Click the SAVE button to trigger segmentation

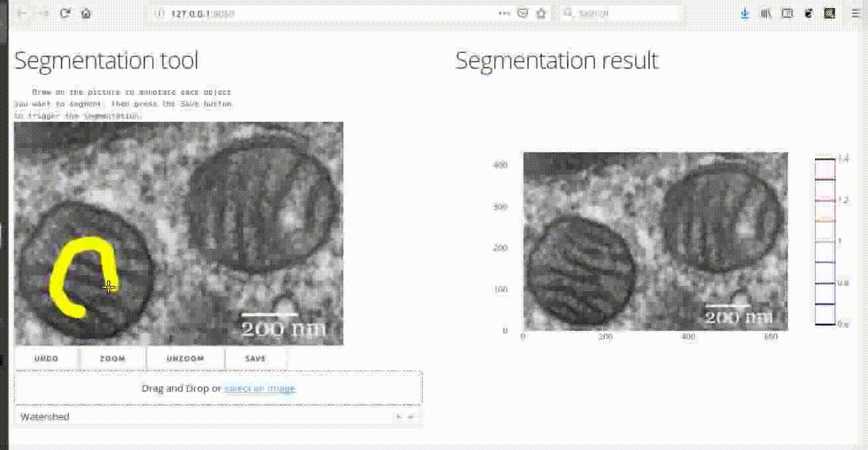255,359
